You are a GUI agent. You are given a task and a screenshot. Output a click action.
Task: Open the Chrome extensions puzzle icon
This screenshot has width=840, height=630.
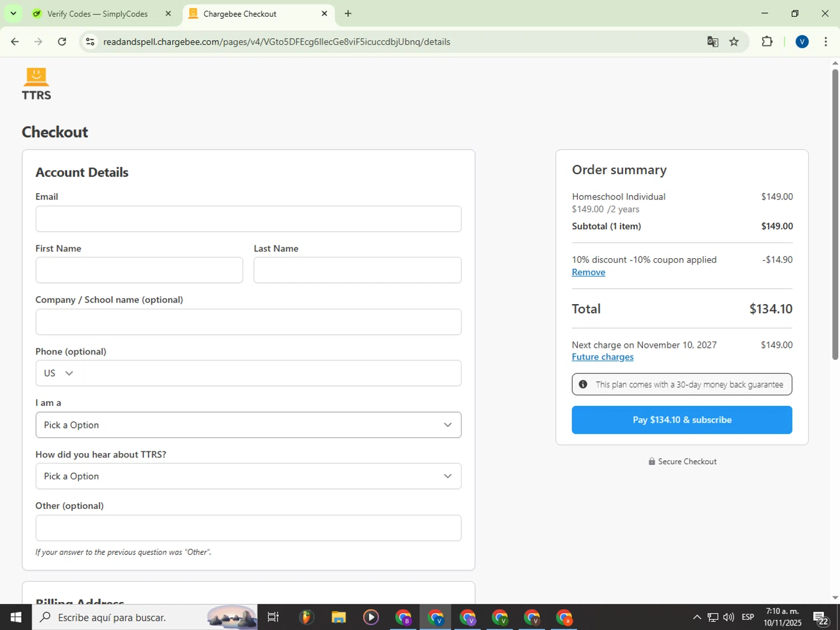click(767, 41)
